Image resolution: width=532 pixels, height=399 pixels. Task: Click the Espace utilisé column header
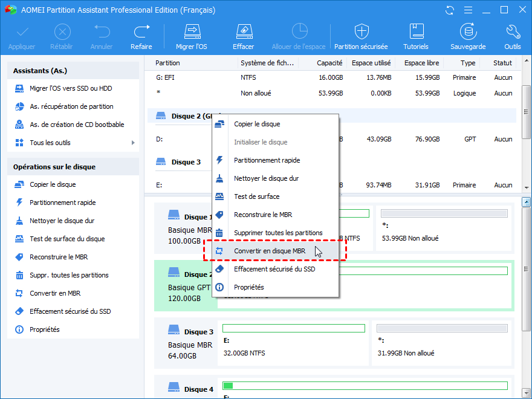click(371, 63)
